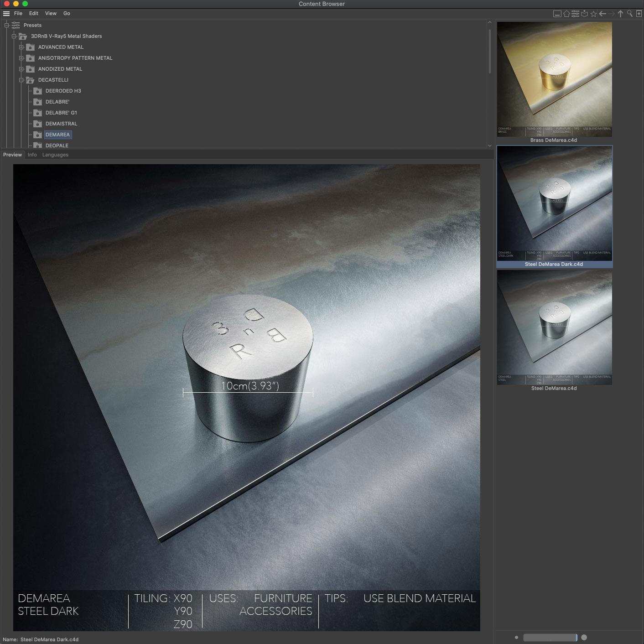644x644 pixels.
Task: Click the ADVANCED METAL locked folder icon
Action: (x=30, y=47)
